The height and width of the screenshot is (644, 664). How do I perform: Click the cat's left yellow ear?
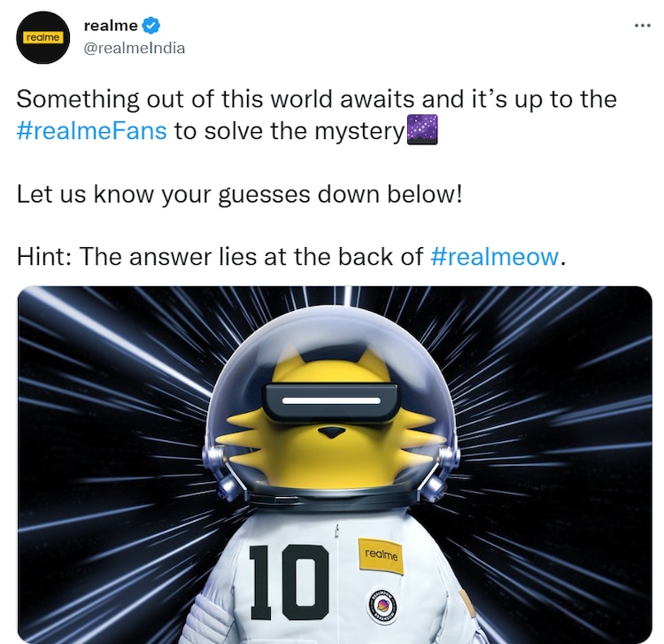point(292,355)
